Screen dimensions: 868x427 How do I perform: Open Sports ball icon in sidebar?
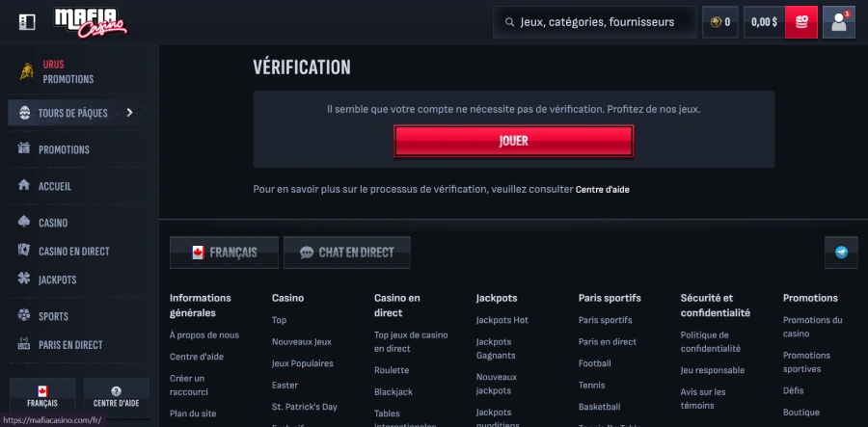24,315
